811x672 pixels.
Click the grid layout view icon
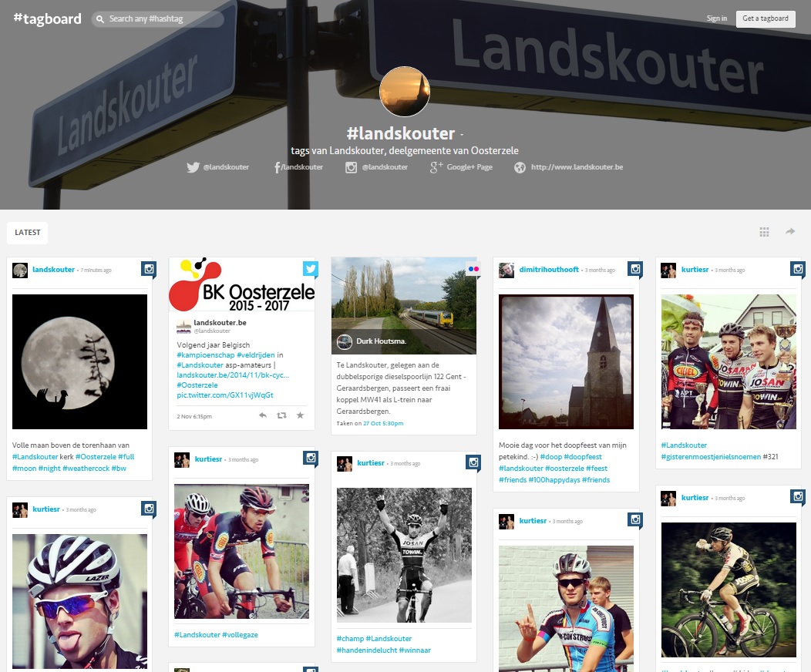point(764,232)
